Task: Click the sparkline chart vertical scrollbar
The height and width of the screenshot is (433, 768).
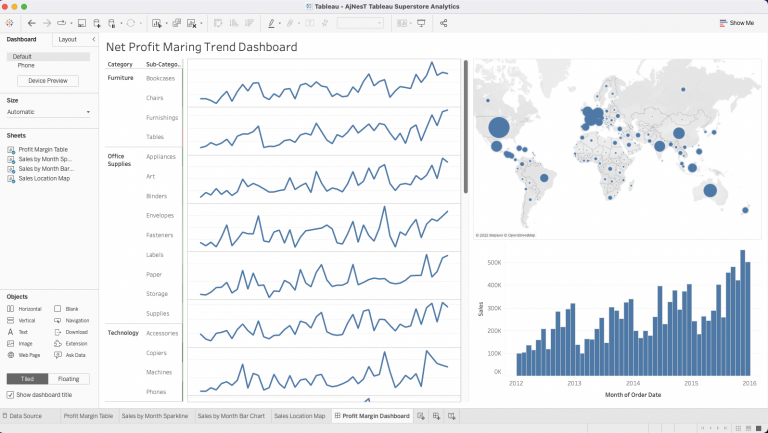Action: pos(465,130)
